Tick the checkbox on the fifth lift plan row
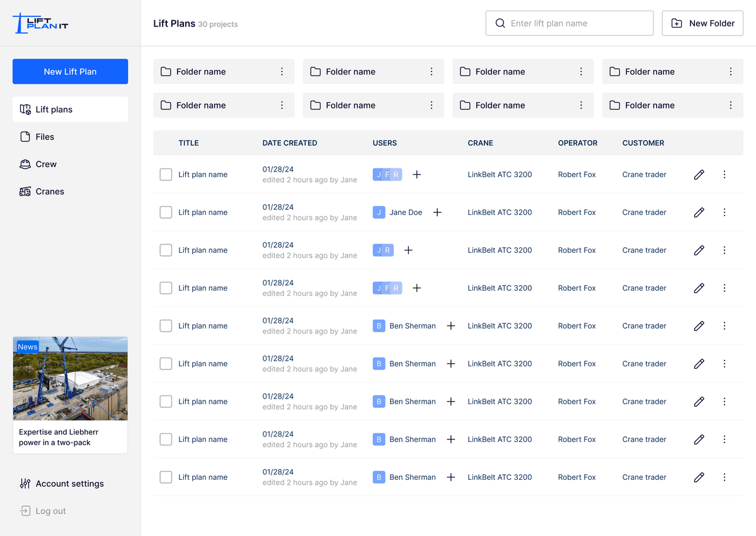 coord(166,326)
